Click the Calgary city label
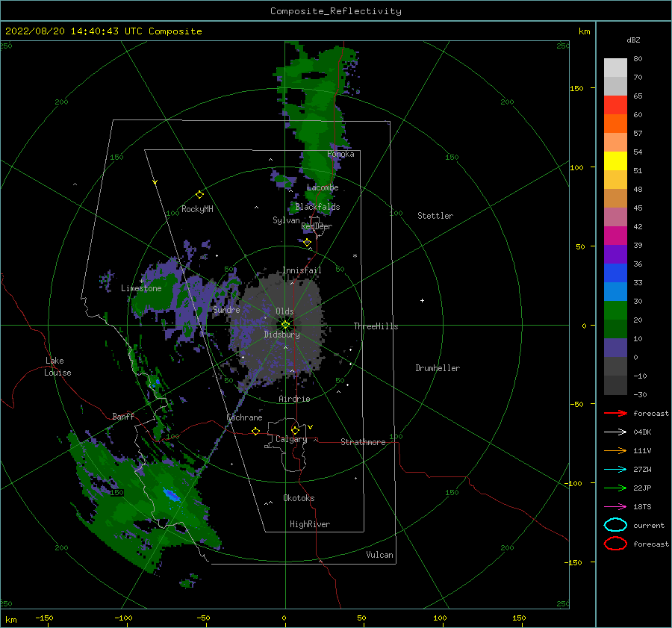The image size is (672, 628). pyautogui.click(x=291, y=439)
